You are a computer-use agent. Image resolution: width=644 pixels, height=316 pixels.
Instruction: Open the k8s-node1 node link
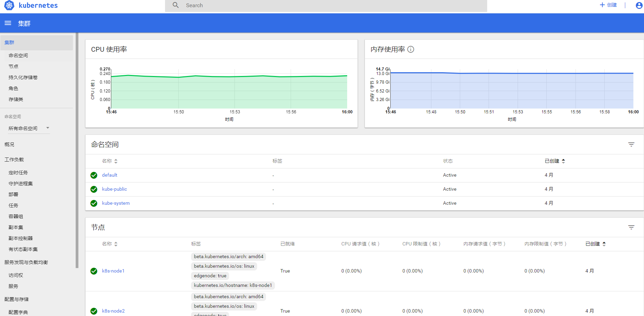point(113,271)
